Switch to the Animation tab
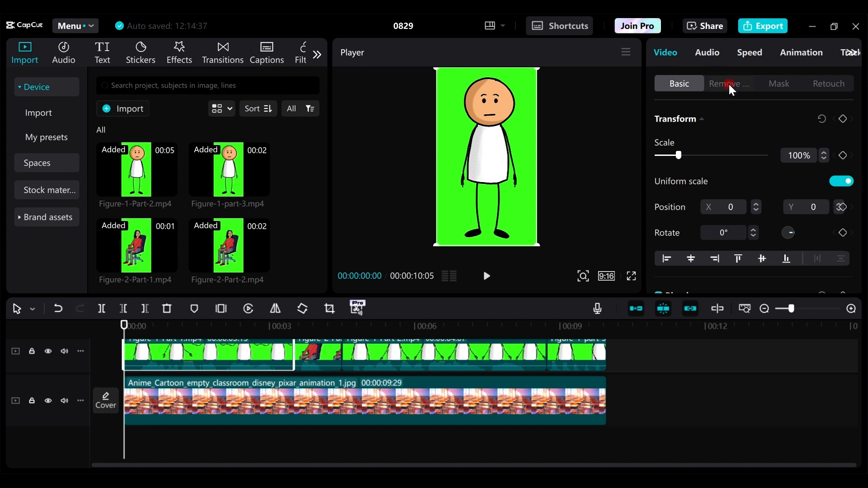This screenshot has height=488, width=868. (801, 52)
